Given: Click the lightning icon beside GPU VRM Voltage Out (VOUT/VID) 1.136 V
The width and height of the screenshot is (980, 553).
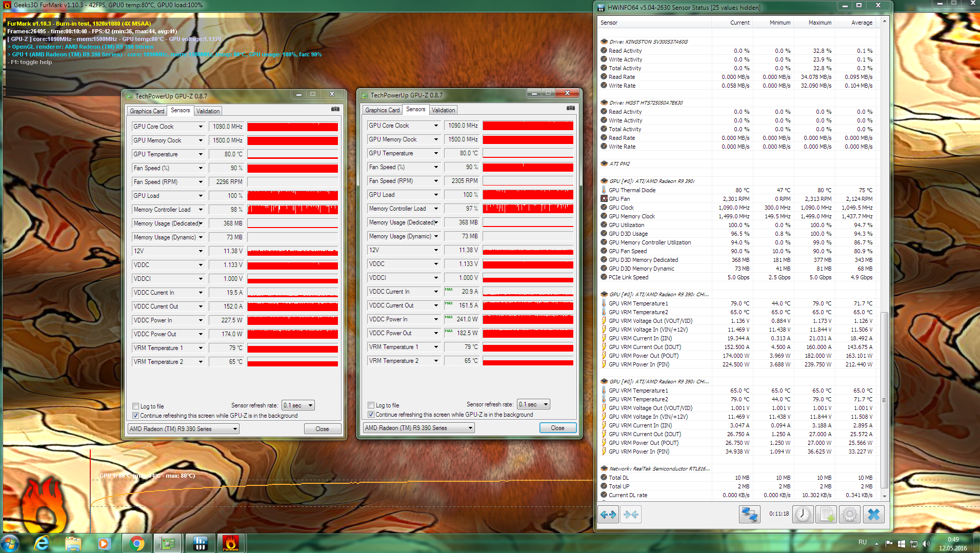Looking at the screenshot, I should pos(604,321).
